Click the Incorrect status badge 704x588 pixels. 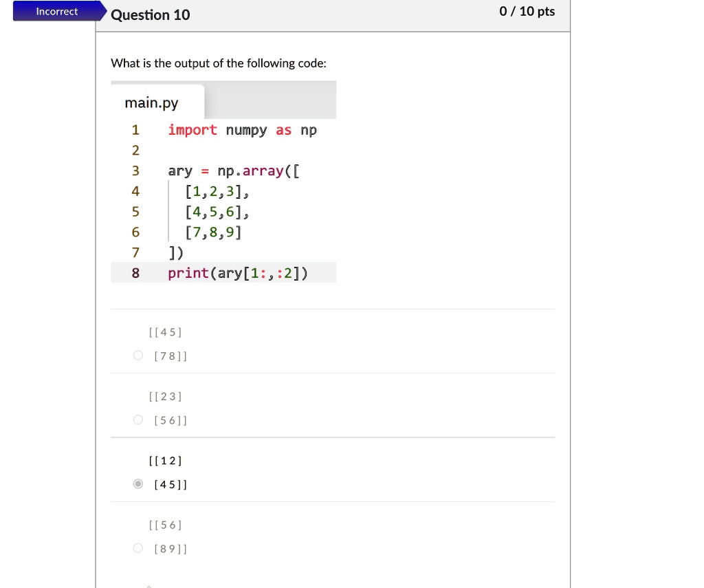point(57,12)
